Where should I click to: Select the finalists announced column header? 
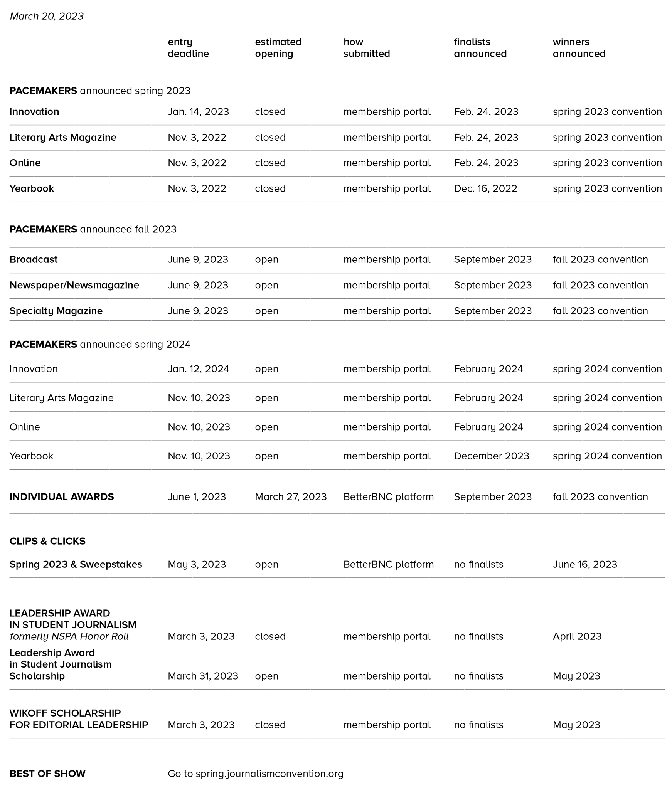pyautogui.click(x=480, y=48)
